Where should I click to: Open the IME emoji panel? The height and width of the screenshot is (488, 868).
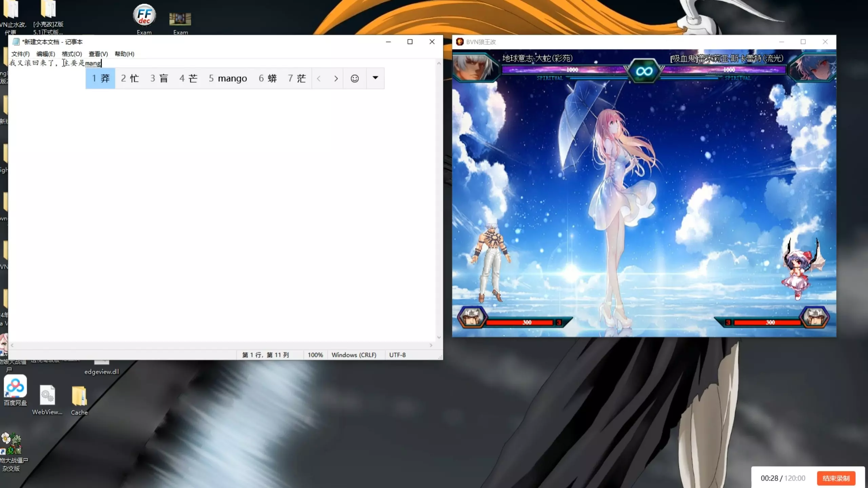click(355, 79)
